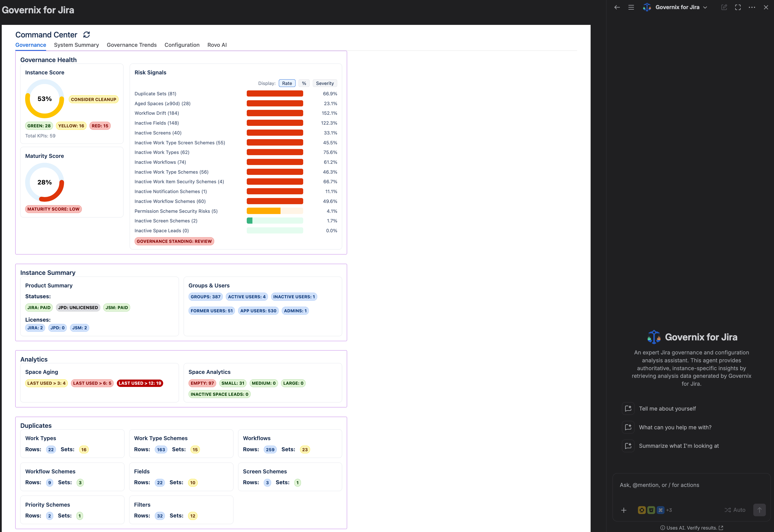Click the Instance Score 53% gauge
This screenshot has width=774, height=532.
click(x=45, y=99)
